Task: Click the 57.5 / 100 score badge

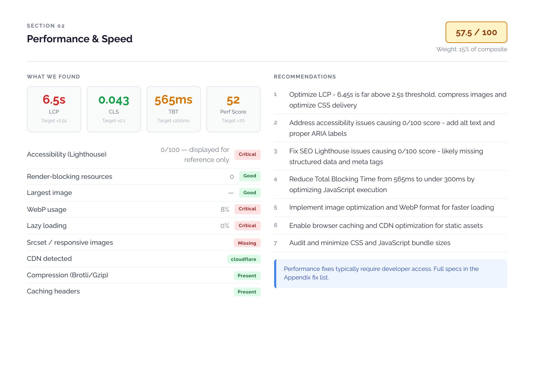Action: point(476,32)
